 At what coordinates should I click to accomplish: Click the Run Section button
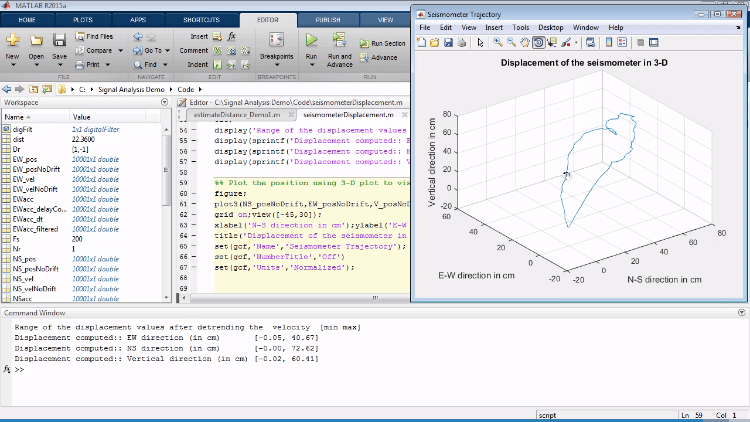[383, 43]
